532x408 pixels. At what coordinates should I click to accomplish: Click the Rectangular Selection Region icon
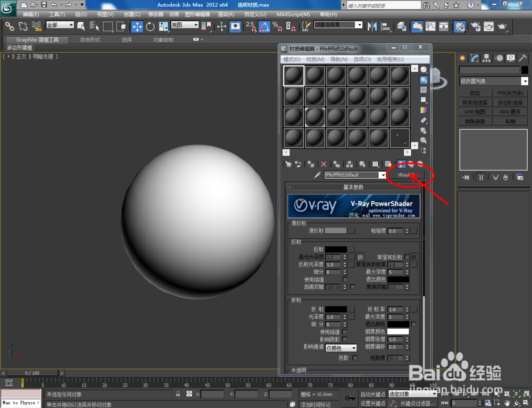tap(108, 27)
